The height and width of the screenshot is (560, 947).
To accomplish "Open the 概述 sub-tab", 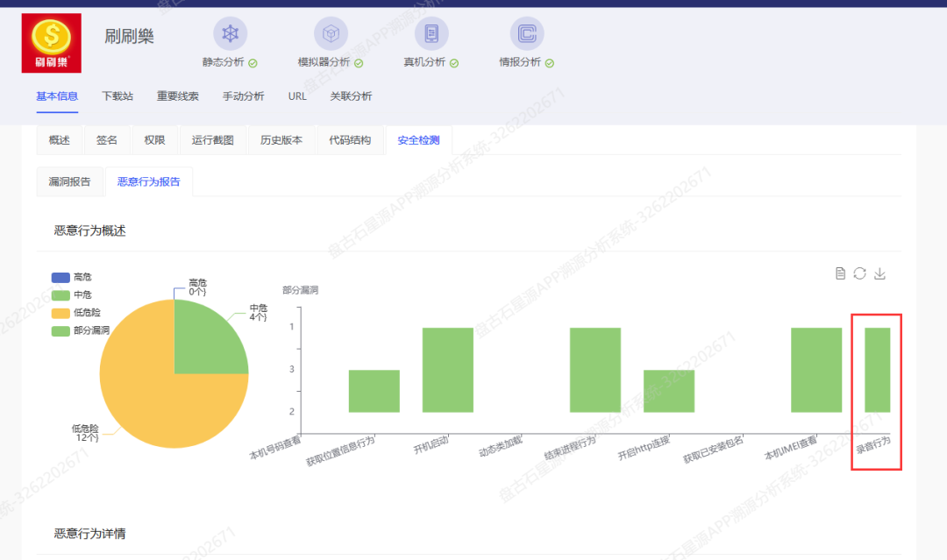I will click(60, 140).
